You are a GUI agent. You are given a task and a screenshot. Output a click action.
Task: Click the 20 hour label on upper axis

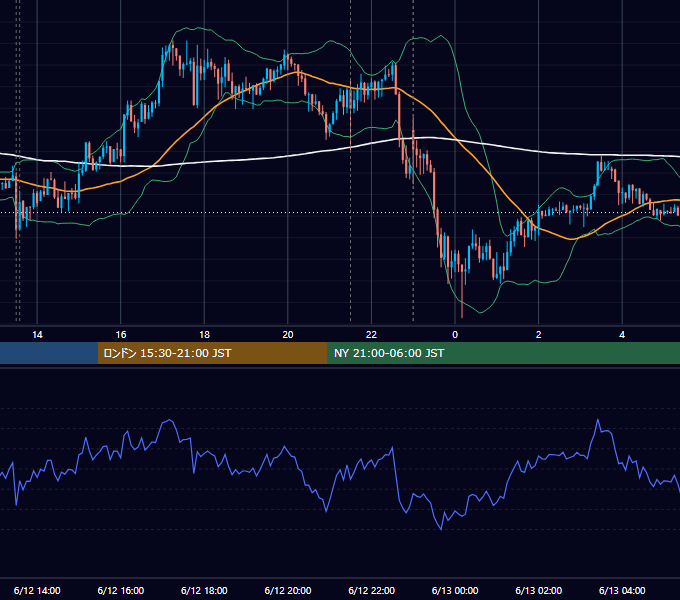pos(288,335)
